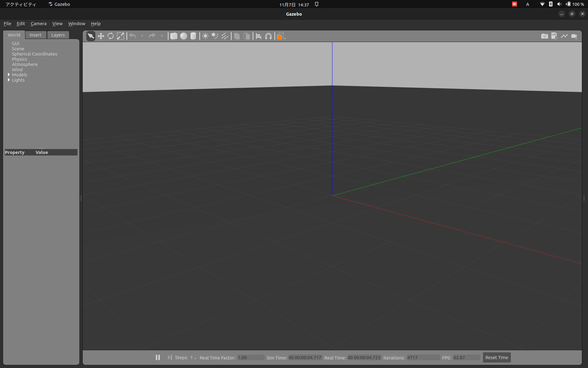Click the paste icon in toolbar
The width and height of the screenshot is (588, 368).
(247, 36)
